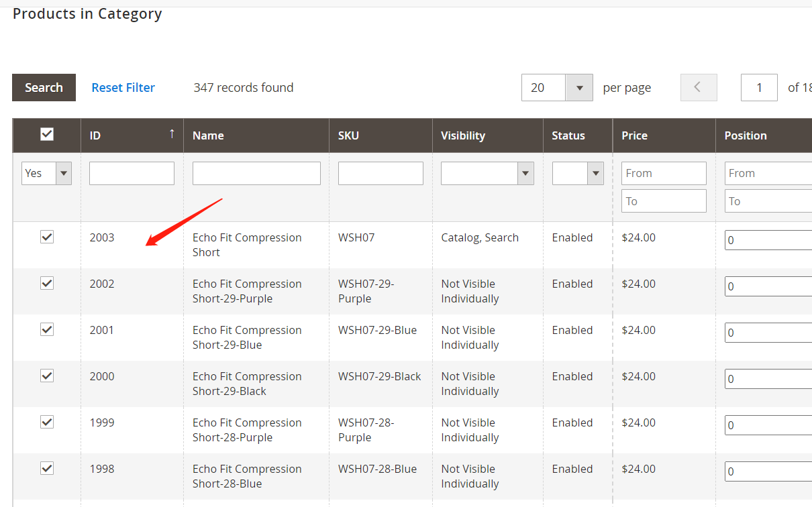Screen dimensions: 812x507
Task: Click product name Echo Fit Compression Short
Action: (x=247, y=245)
